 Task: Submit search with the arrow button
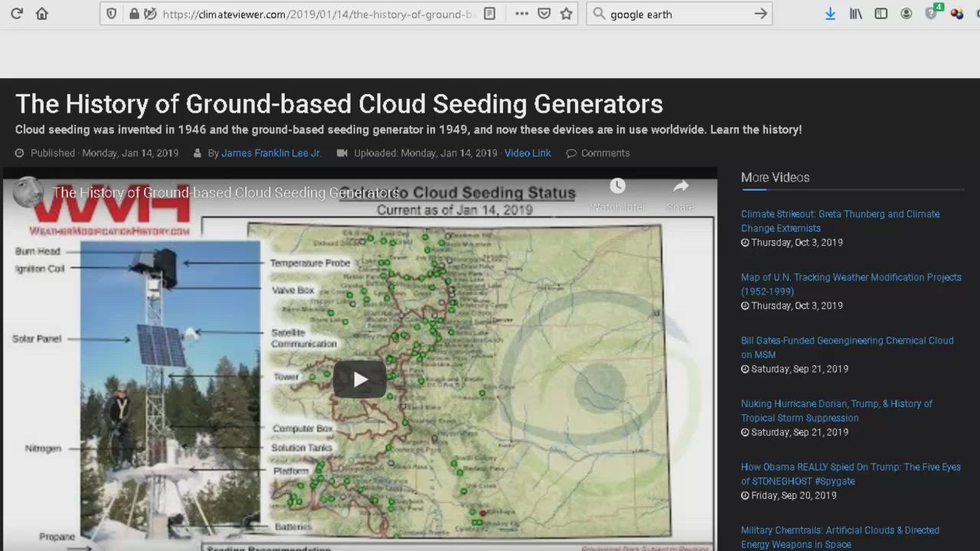click(x=760, y=14)
